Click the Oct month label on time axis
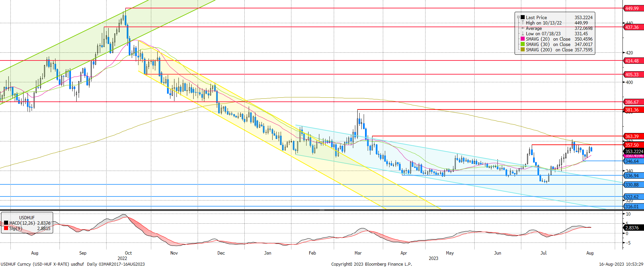 coord(128,253)
